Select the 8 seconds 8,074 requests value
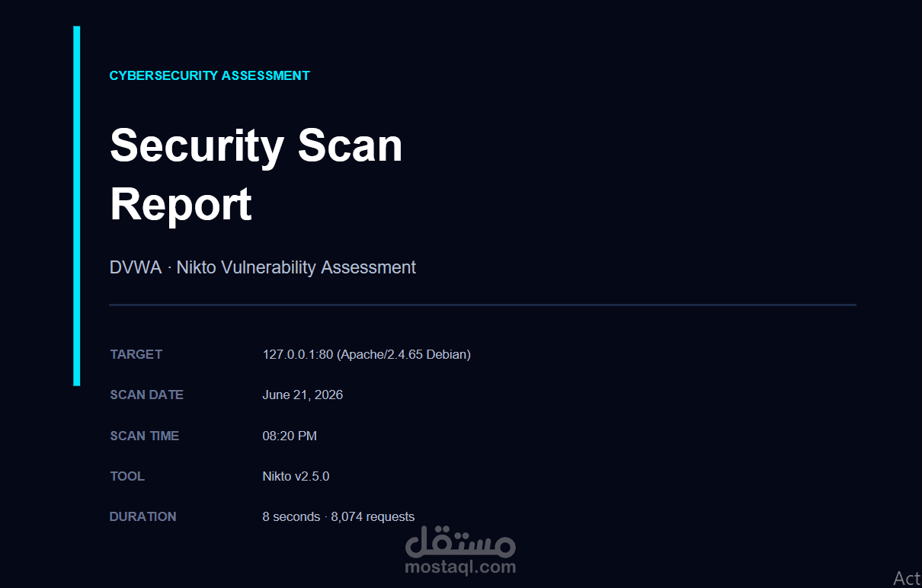 click(338, 516)
